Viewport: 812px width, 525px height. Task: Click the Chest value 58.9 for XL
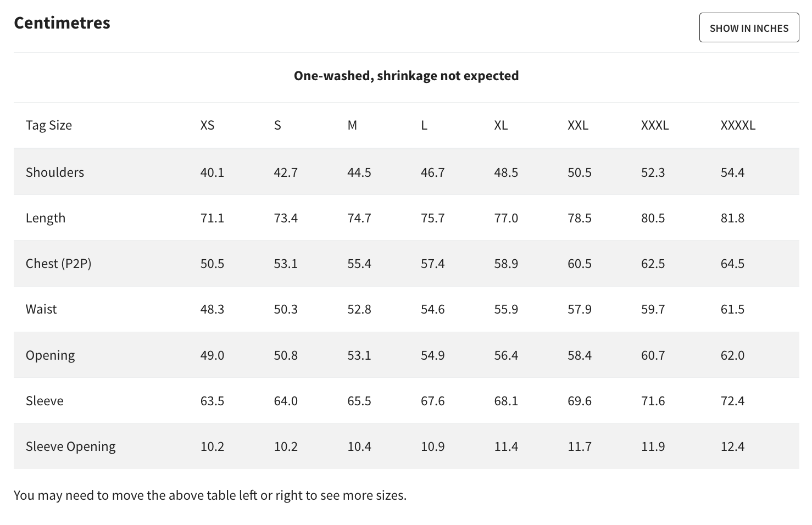506,264
